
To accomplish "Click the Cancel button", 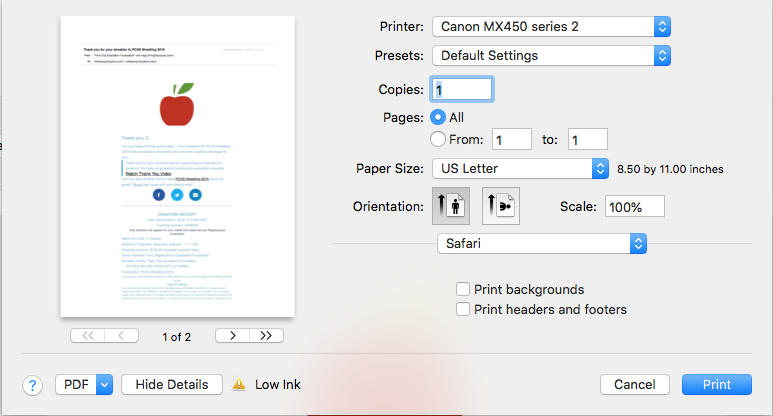I will [634, 384].
